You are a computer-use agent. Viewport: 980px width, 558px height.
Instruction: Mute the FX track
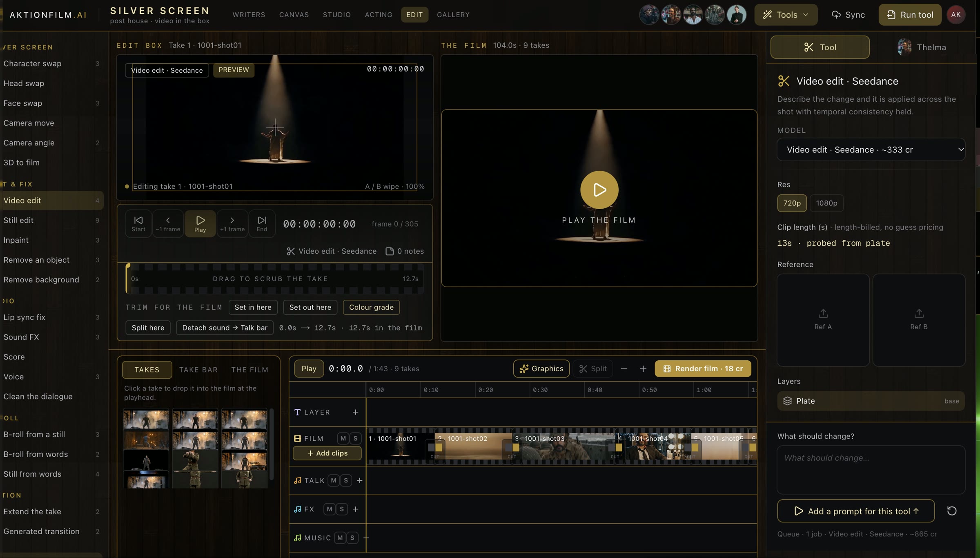tap(330, 509)
